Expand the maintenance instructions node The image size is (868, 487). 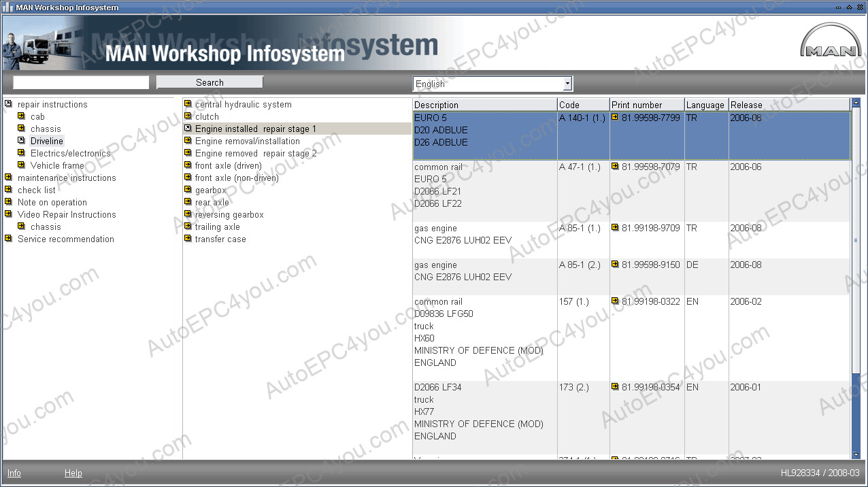coord(8,178)
